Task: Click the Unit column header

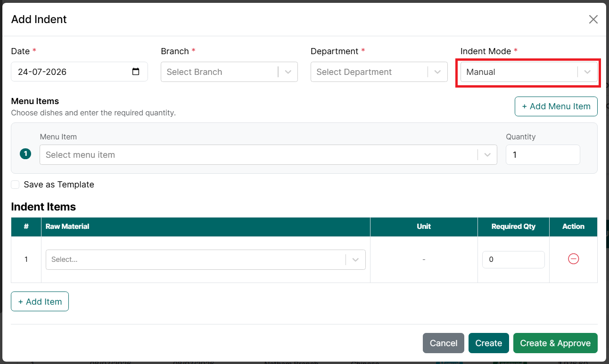Action: click(424, 226)
